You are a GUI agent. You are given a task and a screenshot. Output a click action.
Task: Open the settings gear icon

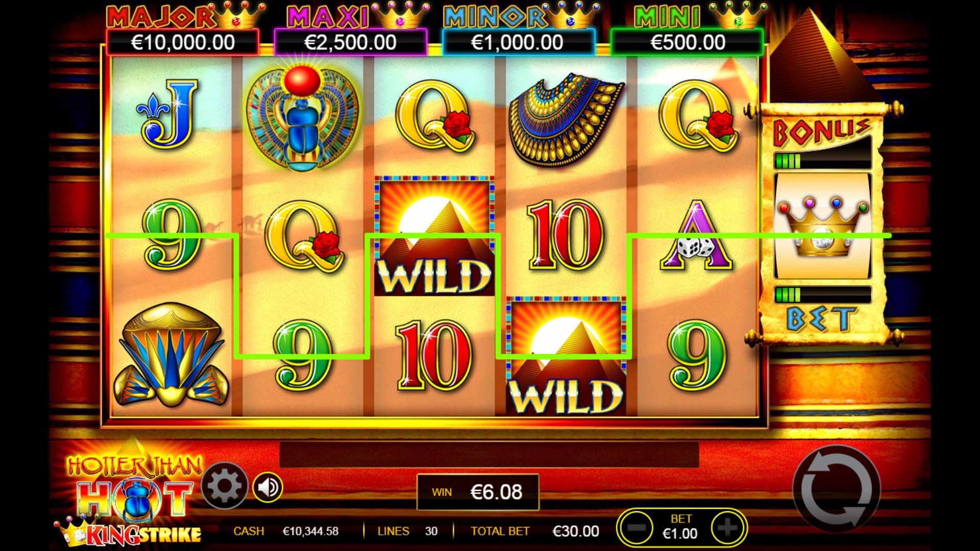click(224, 486)
